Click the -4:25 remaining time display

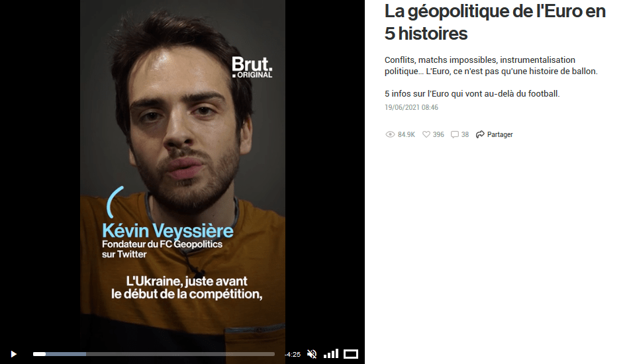pos(293,355)
